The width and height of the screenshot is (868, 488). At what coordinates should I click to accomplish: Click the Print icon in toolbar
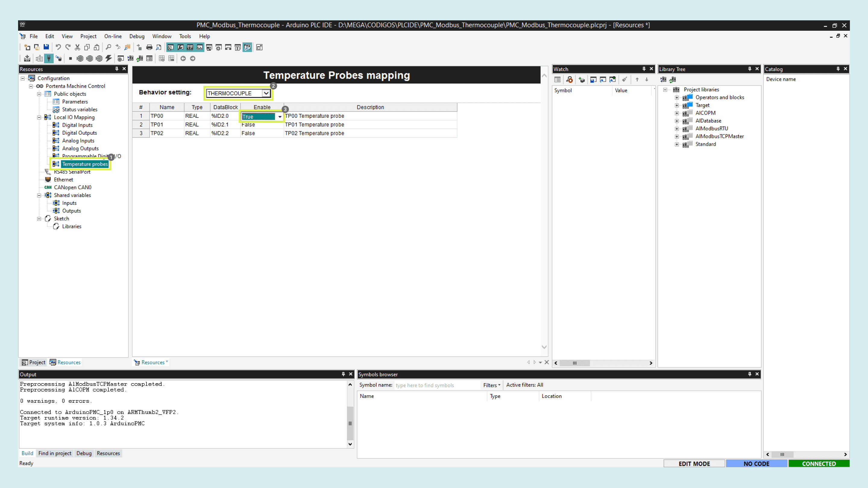tap(149, 47)
